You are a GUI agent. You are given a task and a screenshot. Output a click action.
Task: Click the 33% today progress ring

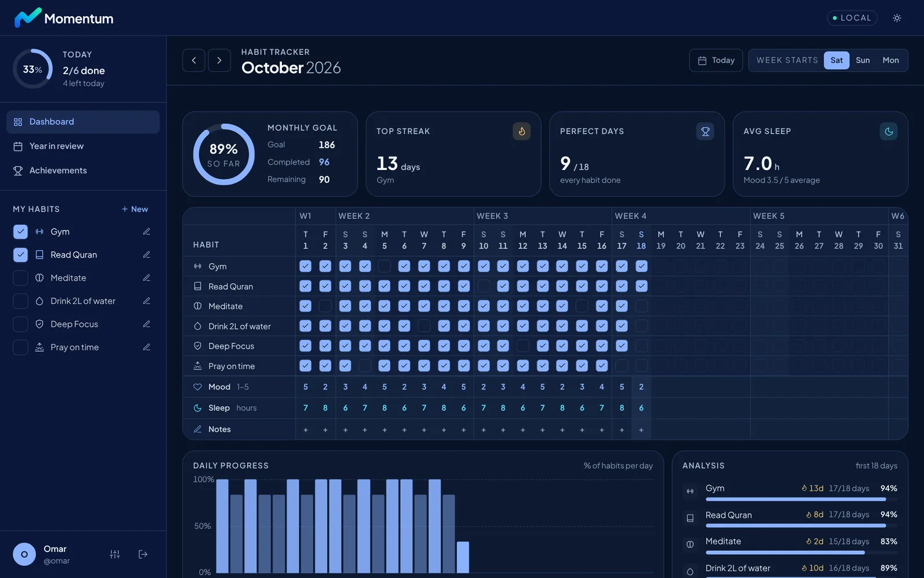click(x=33, y=69)
